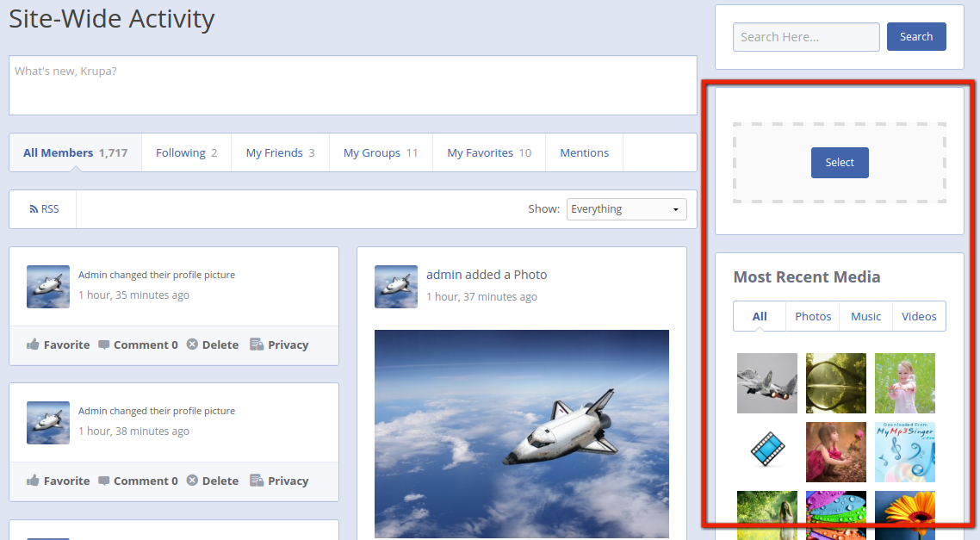Open the Everything filter dropdown

(626, 208)
